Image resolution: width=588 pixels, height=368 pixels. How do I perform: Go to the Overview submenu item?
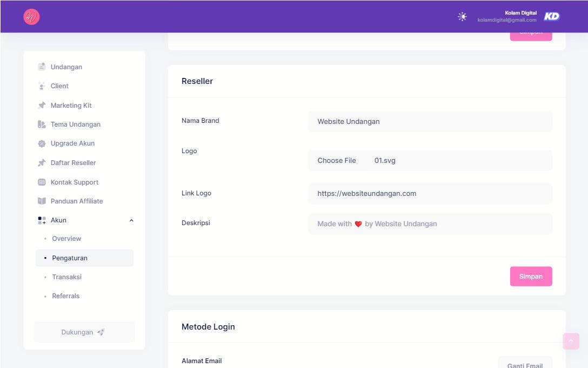[x=66, y=239]
